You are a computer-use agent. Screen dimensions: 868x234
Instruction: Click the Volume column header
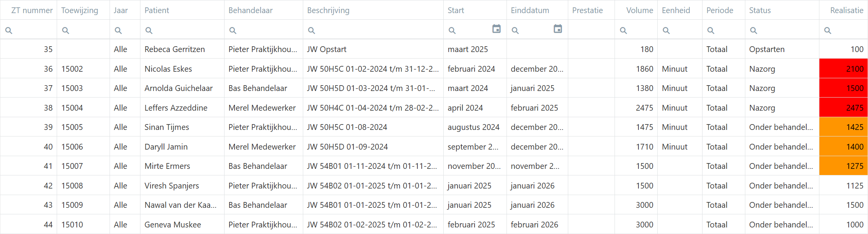[x=639, y=10]
